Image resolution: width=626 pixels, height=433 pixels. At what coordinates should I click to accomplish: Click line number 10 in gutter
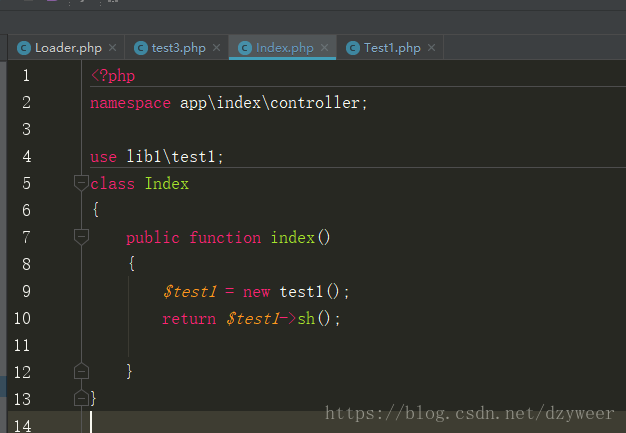(x=22, y=318)
